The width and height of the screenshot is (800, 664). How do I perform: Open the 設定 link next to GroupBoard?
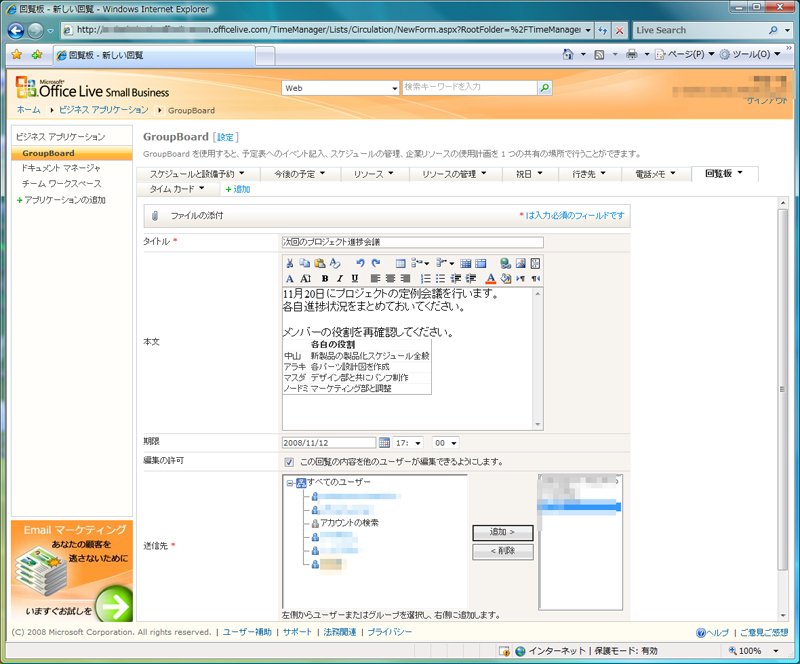tap(225, 137)
